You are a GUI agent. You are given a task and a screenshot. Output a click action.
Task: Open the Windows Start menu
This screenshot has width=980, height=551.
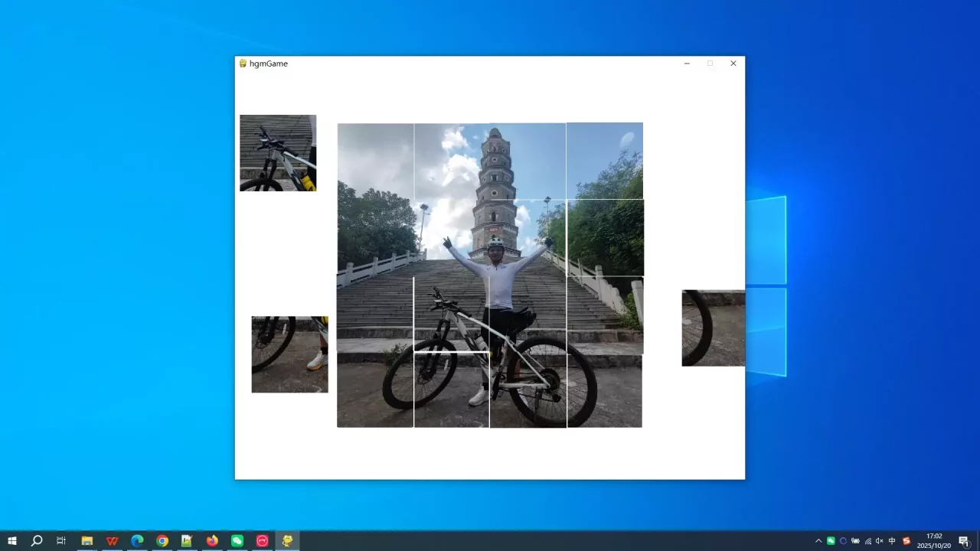(x=11, y=541)
